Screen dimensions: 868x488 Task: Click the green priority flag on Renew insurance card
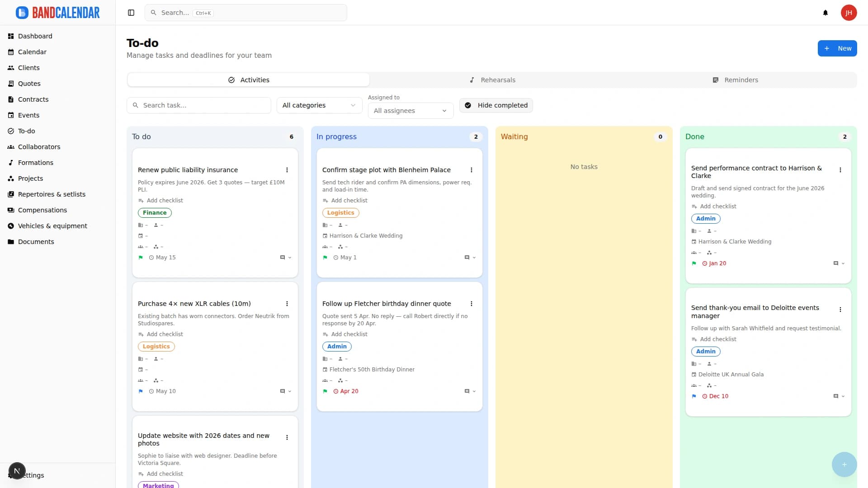pos(141,258)
